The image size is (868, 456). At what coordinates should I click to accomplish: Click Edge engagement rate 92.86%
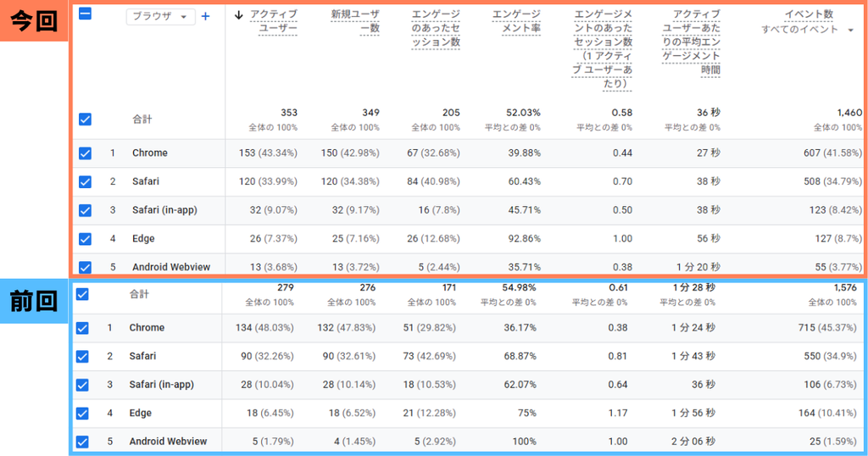524,239
